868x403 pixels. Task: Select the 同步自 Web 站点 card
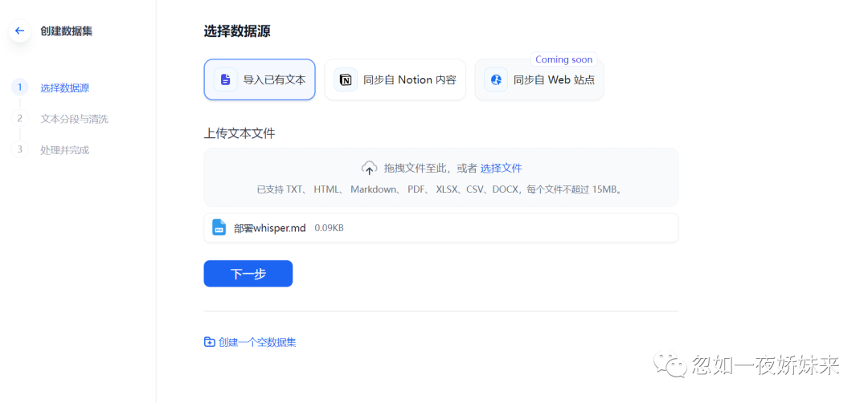tap(539, 79)
